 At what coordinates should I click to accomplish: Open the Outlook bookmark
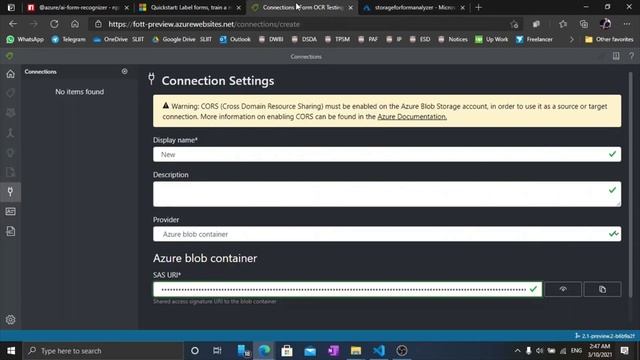tap(235, 40)
